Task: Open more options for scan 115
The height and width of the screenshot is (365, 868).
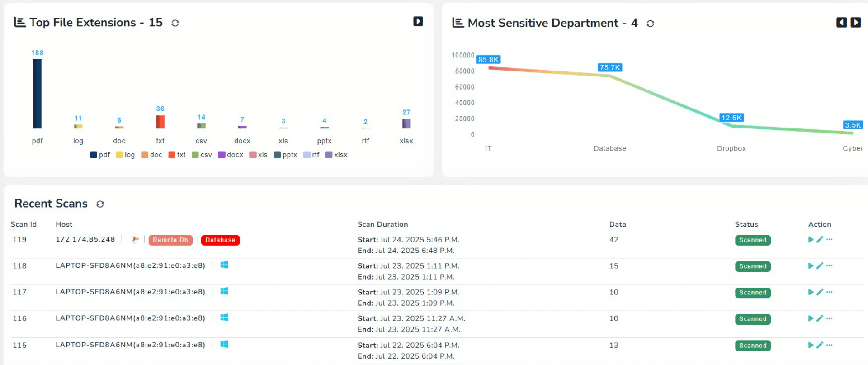Action: tap(829, 345)
